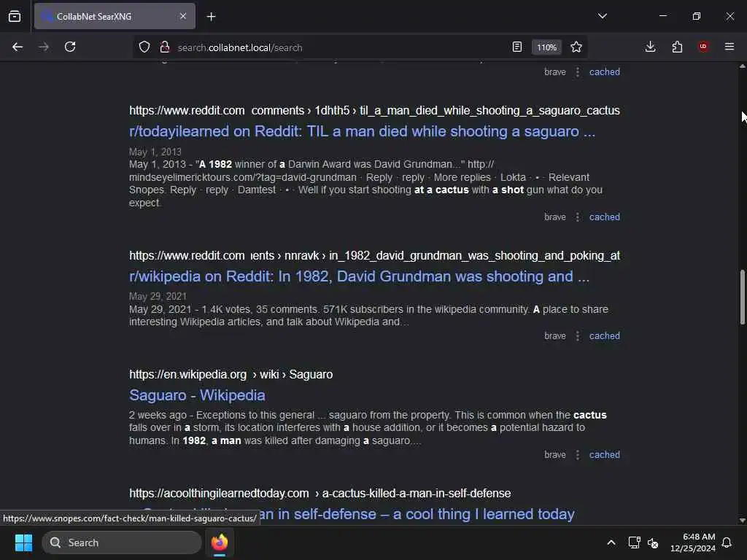Open the options dots for the r/todayilearned result
Viewport: 747px width, 560px height.
tap(578, 217)
